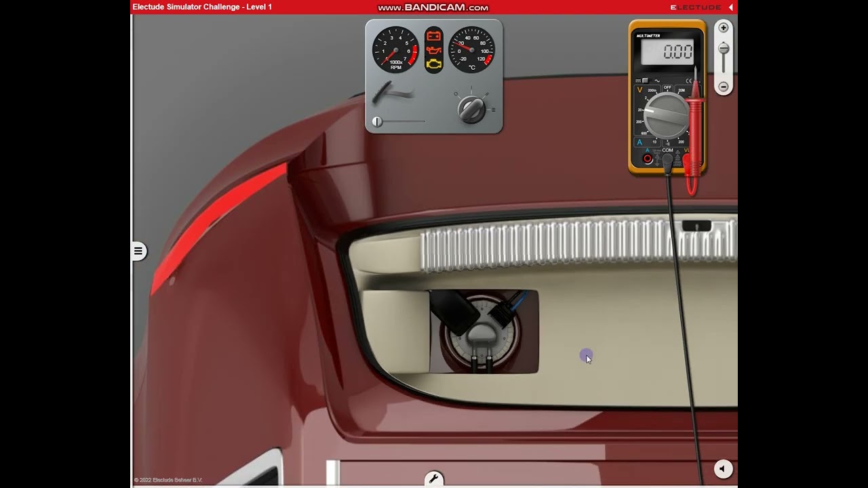Adjust the throttle slider knob
The height and width of the screenshot is (488, 868).
(377, 122)
